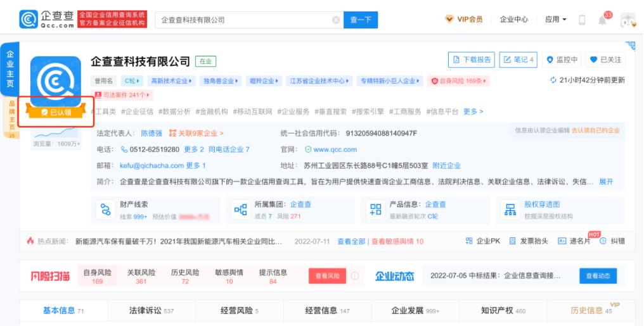Click the info circle next to 查看风险
Viewport: 644px width, 326px height.
(x=355, y=275)
